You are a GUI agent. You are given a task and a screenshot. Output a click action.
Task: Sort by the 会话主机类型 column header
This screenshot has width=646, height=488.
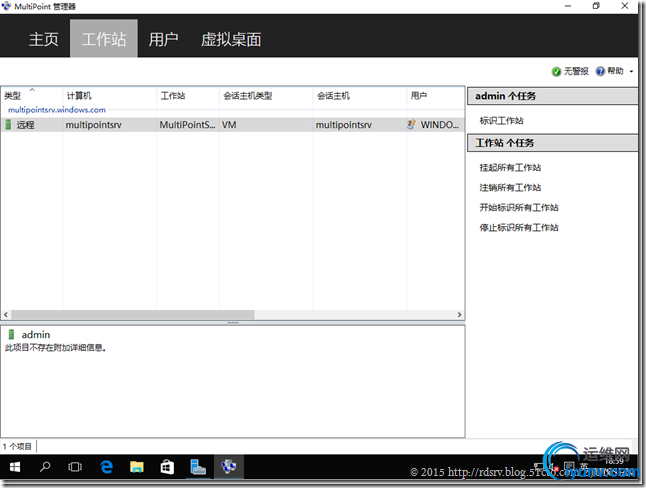248,96
